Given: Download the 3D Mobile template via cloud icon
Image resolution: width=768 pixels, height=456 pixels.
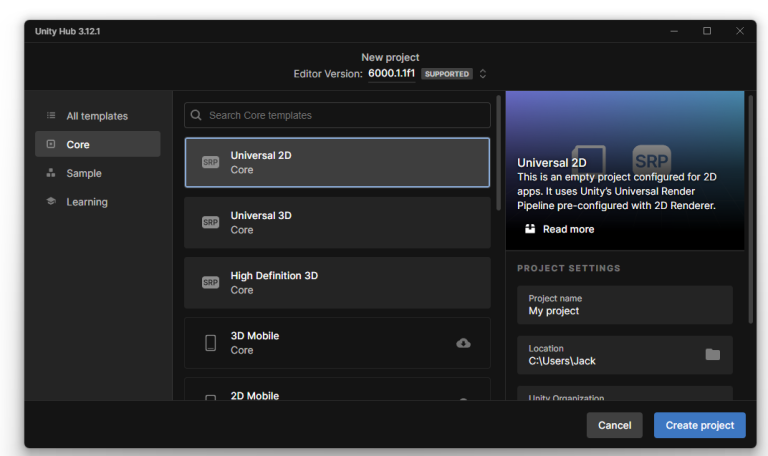Looking at the screenshot, I should click(x=463, y=343).
